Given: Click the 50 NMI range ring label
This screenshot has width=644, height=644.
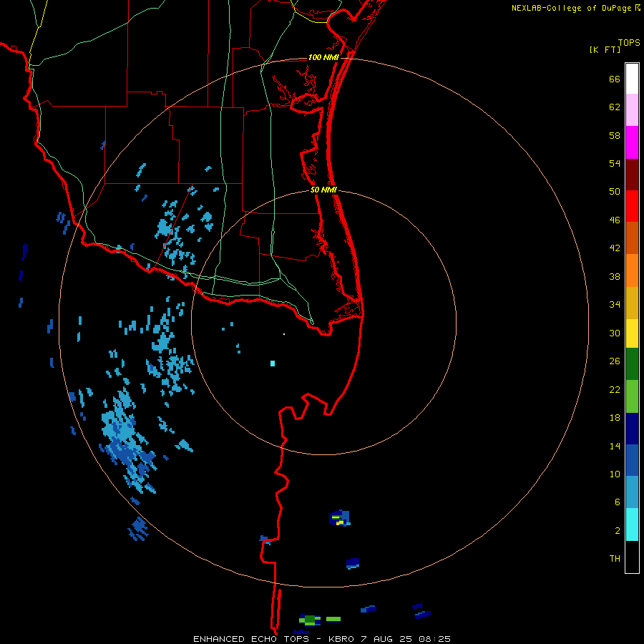Looking at the screenshot, I should click(323, 190).
